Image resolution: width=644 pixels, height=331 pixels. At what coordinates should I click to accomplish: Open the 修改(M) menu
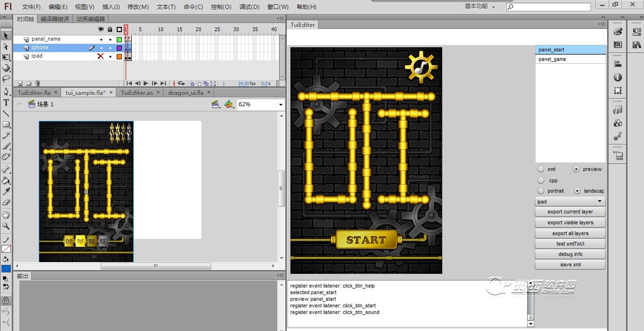coord(137,7)
